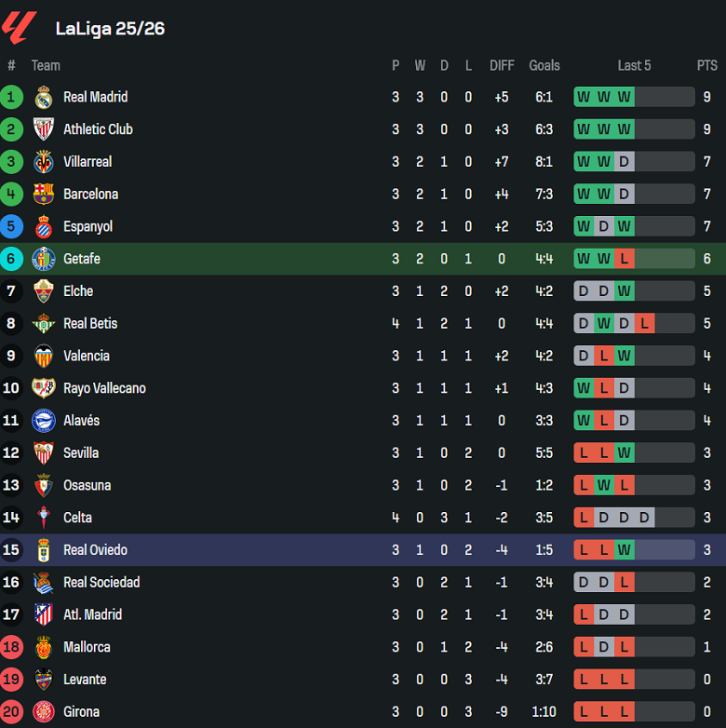Viewport: 726px width, 728px height.
Task: Click the Goals column header
Action: (544, 65)
